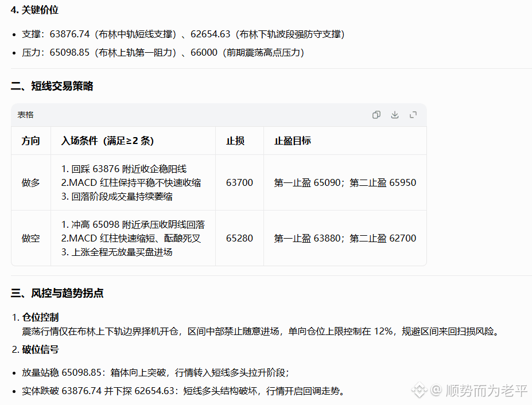The height and width of the screenshot is (405, 532).
Task: Select the line 上涨全程无放量买盘进场
Action: pyautogui.click(x=117, y=252)
